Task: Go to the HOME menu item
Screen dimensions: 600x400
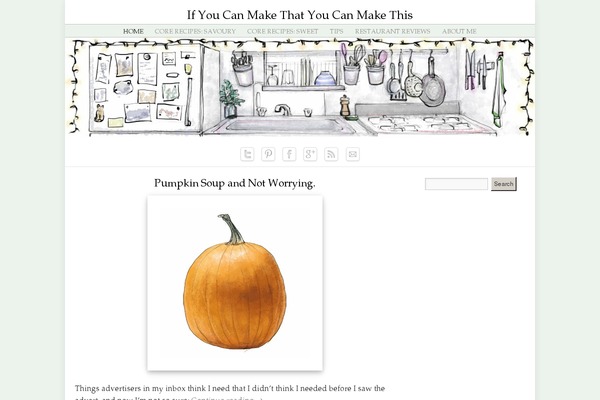Action: click(x=133, y=31)
